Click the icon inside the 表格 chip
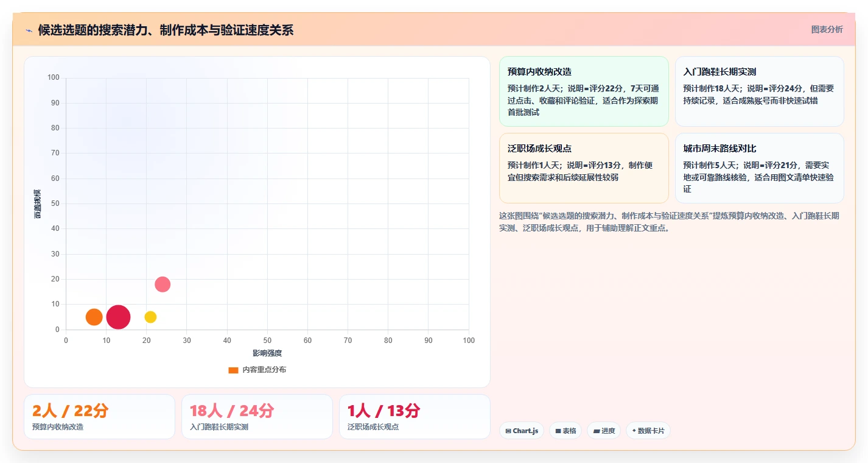Viewport: 868px width, 463px height. 558,431
